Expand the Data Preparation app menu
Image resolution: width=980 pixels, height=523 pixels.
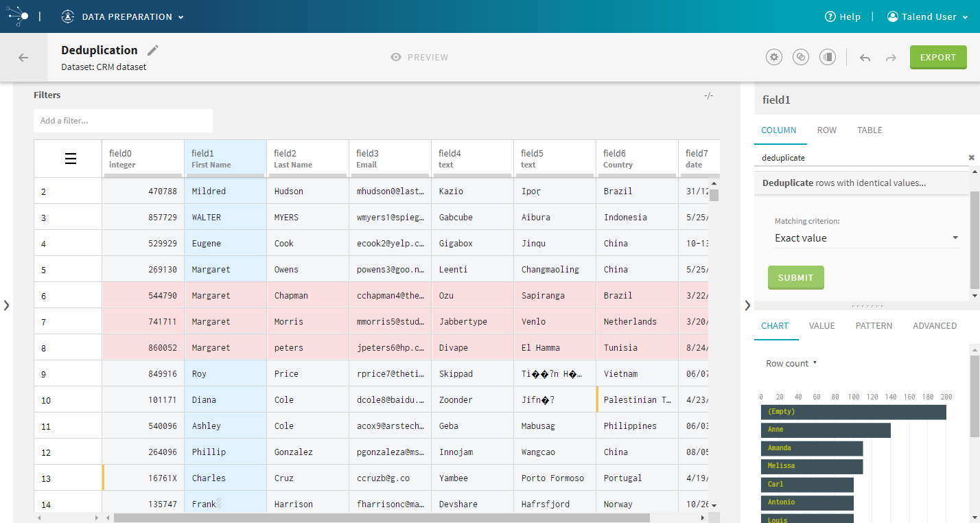[122, 17]
